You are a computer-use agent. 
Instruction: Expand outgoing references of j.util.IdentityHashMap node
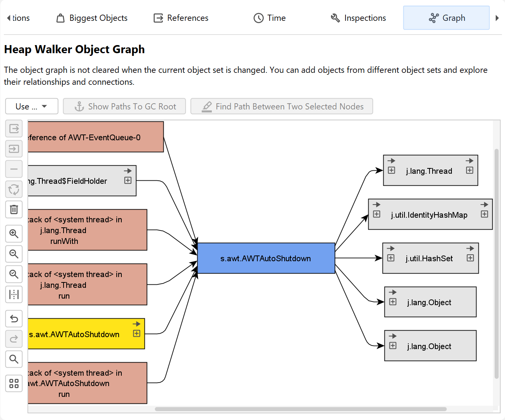[x=484, y=214]
